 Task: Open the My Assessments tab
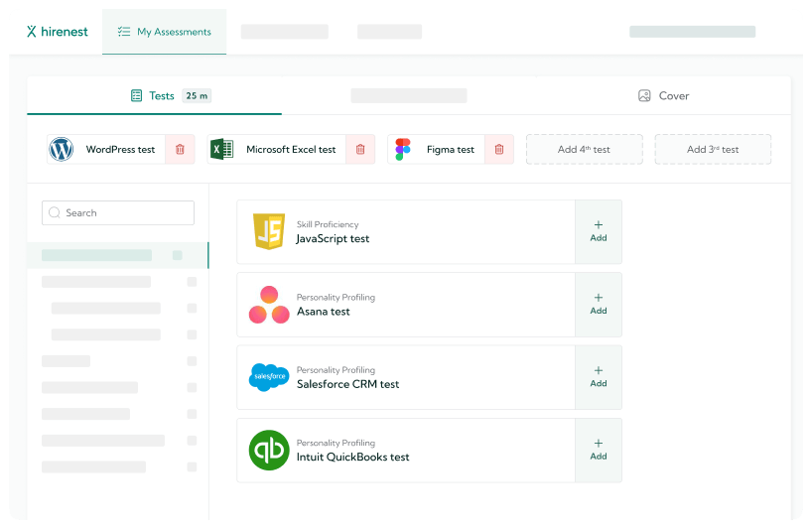pos(164,32)
